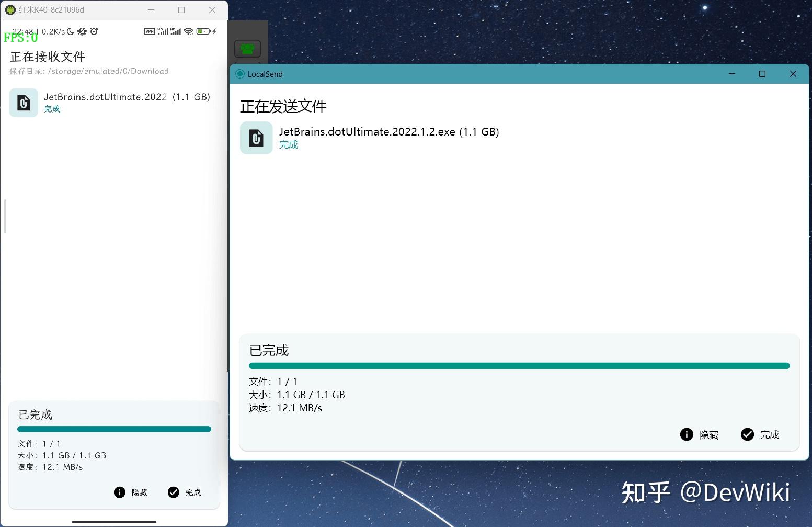
Task: Click save path /storage/emulated/0/Download text
Action: 108,71
